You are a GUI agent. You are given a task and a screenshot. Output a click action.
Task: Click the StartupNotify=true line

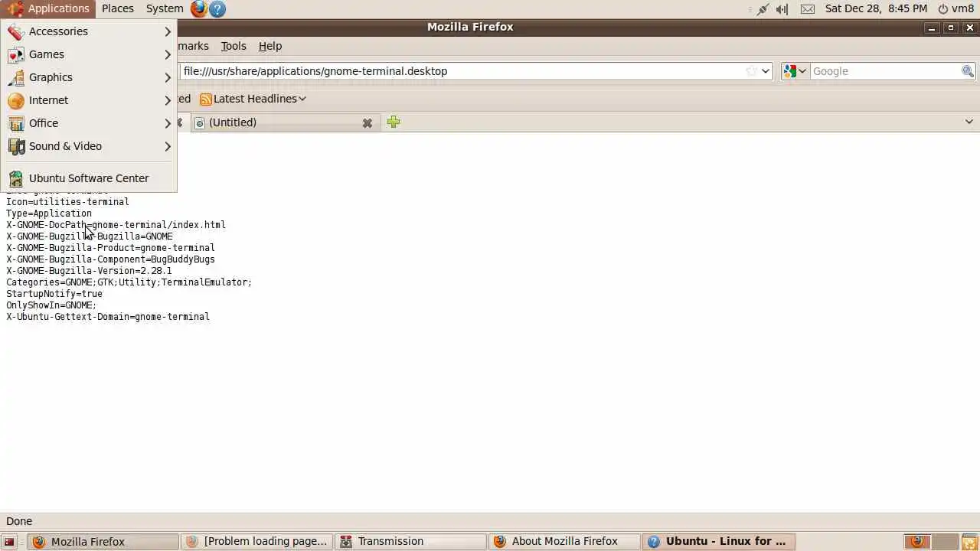pyautogui.click(x=54, y=294)
